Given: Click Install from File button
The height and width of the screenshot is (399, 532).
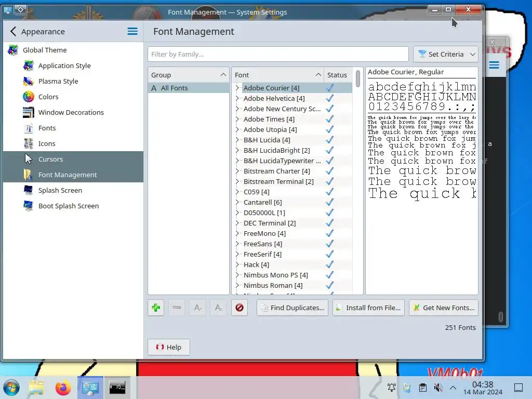Looking at the screenshot, I should (368, 308).
